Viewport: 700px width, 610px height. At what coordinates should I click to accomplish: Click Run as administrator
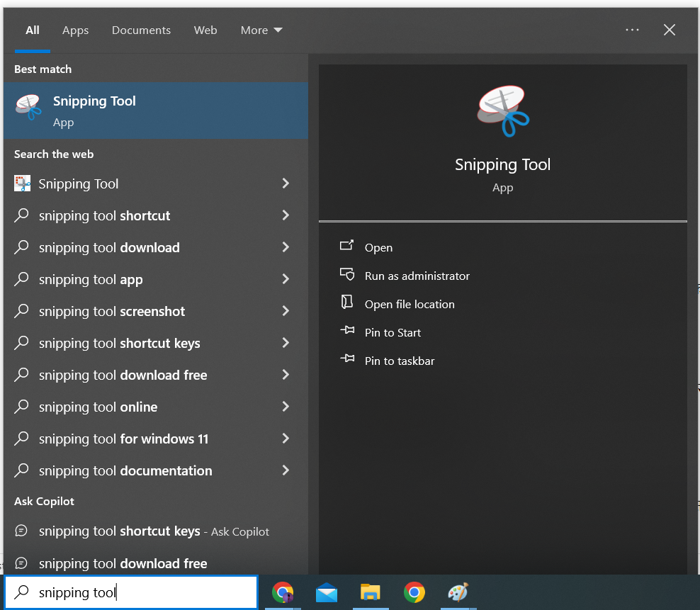[417, 276]
